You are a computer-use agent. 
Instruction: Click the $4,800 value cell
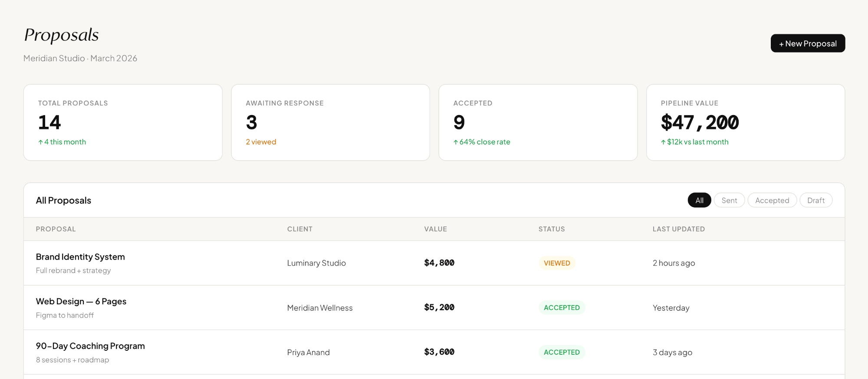click(x=439, y=263)
